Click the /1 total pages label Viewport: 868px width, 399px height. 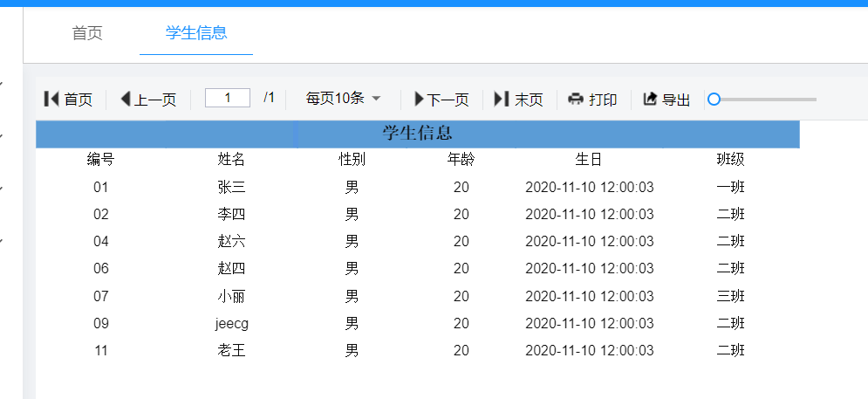pyautogui.click(x=269, y=98)
